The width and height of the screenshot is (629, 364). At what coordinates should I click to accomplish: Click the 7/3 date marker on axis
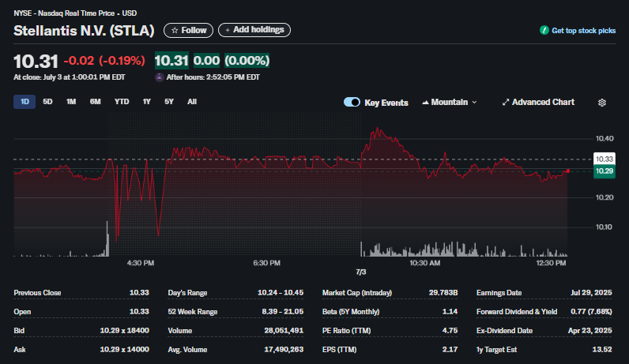pos(360,272)
